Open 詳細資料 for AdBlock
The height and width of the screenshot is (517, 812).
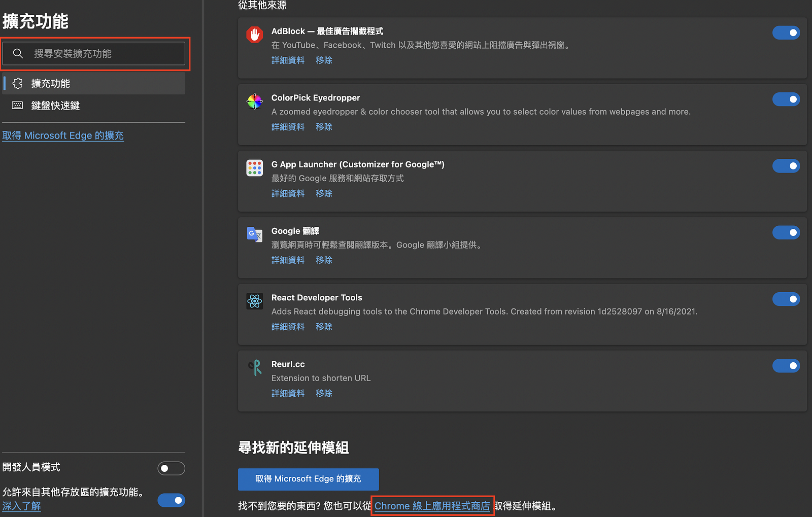coord(288,60)
